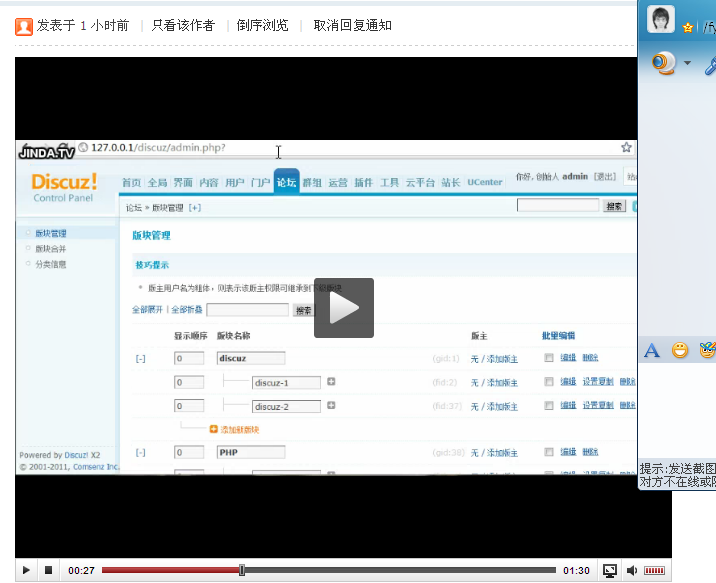This screenshot has width=716, height=583.
Task: Open the smiley emoticon picker
Action: click(679, 350)
